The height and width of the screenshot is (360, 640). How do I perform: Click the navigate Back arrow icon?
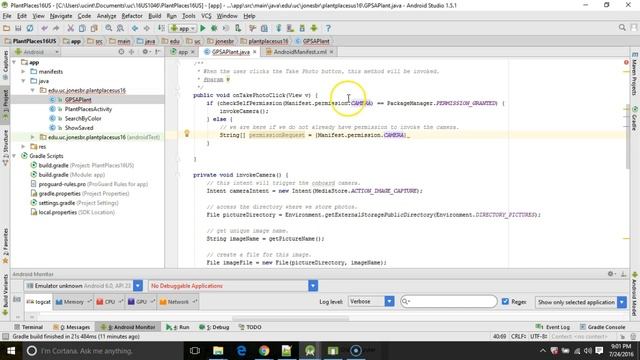tap(135, 28)
